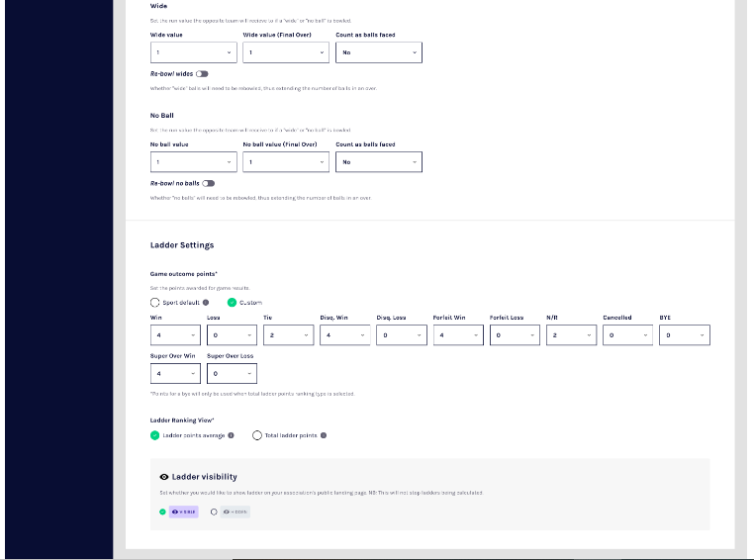Click the No Ball section heading
The image size is (754, 560).
tap(161, 116)
